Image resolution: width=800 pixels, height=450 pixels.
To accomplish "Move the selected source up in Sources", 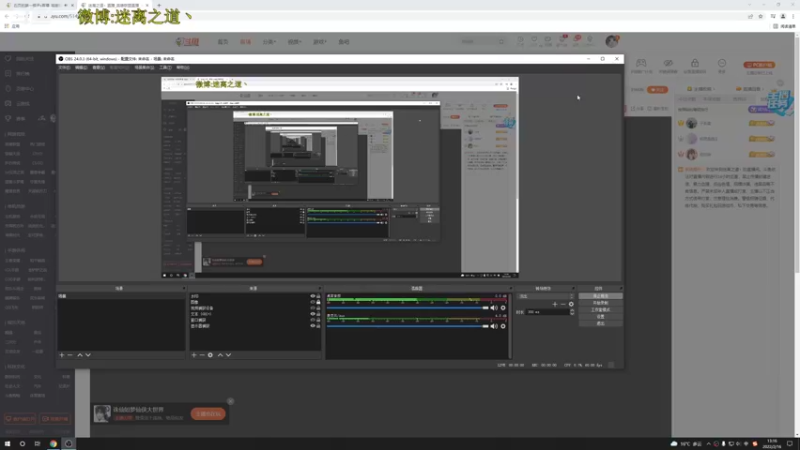I will (220, 355).
